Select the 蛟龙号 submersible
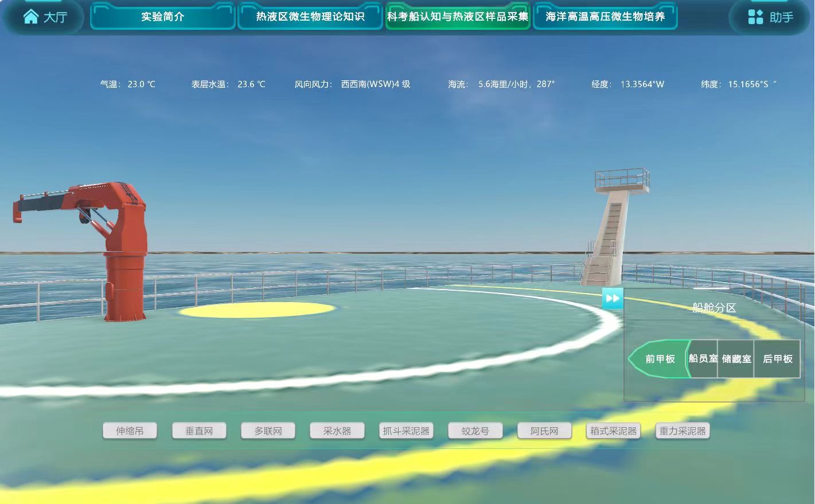 (x=475, y=431)
